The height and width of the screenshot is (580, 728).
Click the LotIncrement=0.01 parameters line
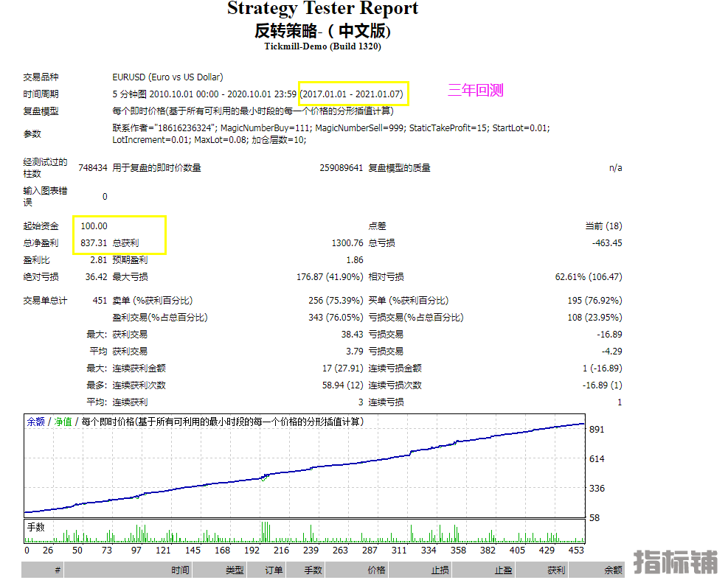tap(209, 140)
